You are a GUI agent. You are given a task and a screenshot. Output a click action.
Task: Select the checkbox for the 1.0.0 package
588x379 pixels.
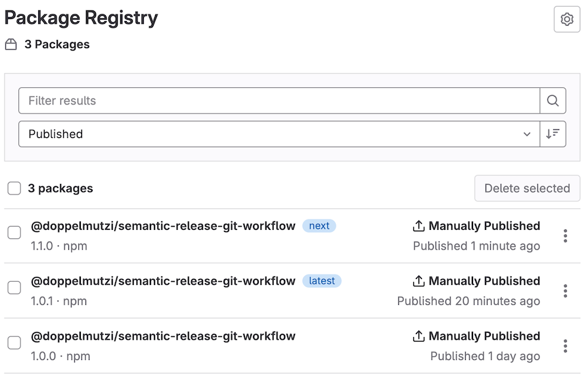pos(14,342)
